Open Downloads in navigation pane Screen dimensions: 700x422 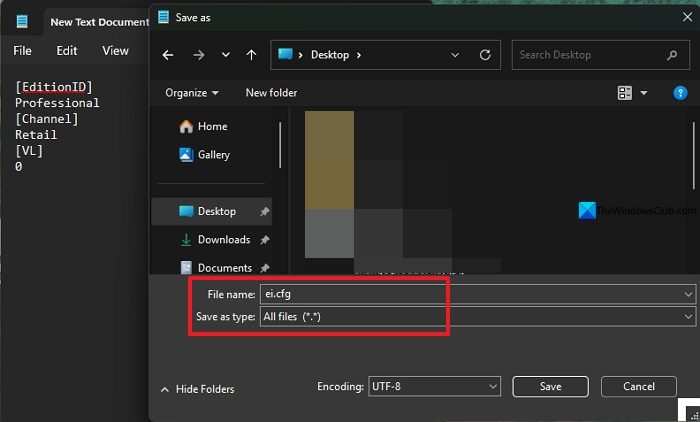pos(215,240)
